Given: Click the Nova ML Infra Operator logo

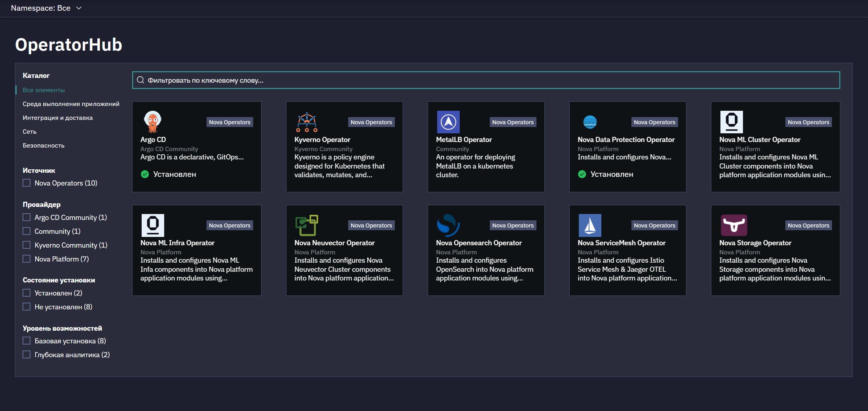Looking at the screenshot, I should 153,225.
